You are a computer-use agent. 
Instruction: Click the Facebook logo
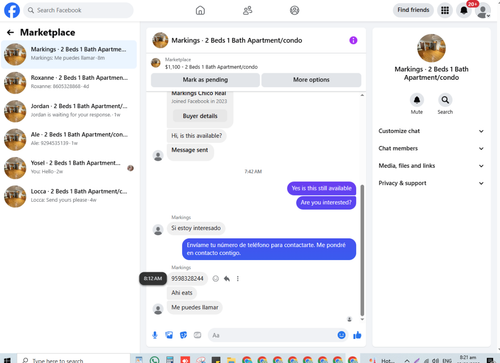12,10
